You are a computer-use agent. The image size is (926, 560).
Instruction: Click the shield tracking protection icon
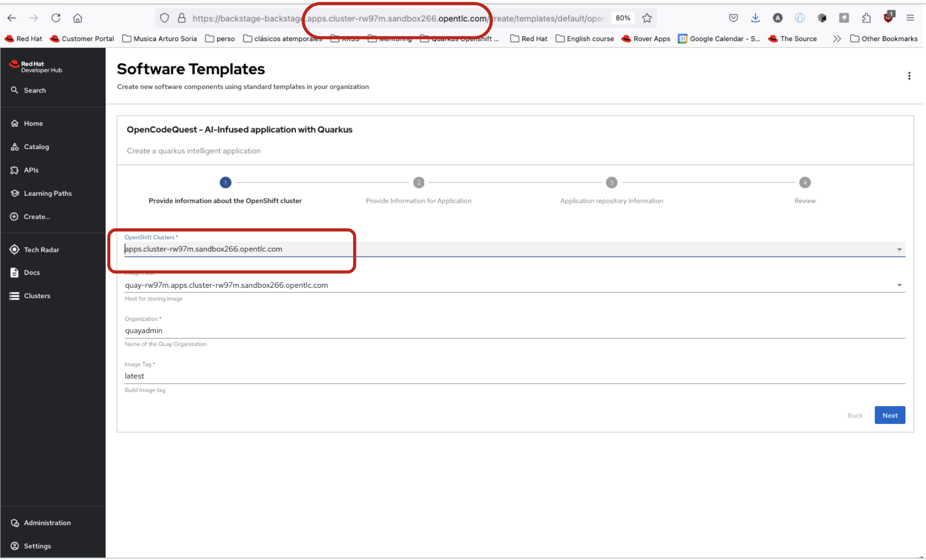(165, 18)
